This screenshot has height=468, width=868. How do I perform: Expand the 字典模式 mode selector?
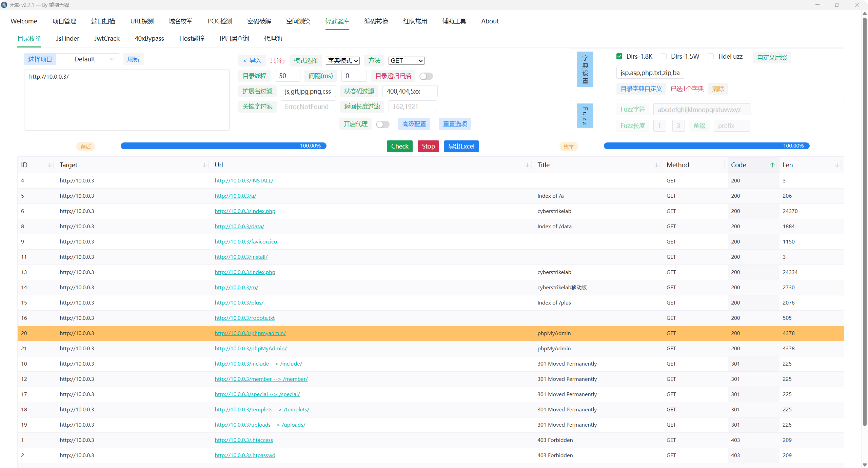[342, 61]
